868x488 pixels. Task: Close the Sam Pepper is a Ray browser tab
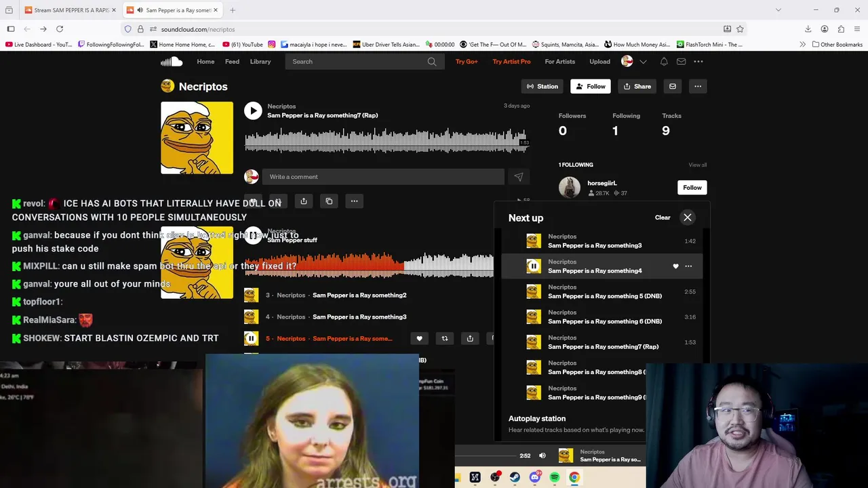tap(216, 10)
